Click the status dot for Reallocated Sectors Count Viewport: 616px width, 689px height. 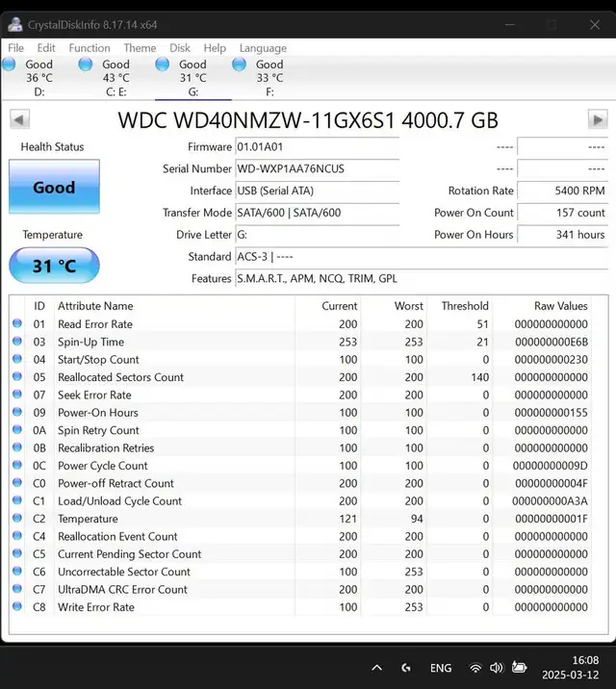[x=17, y=376]
